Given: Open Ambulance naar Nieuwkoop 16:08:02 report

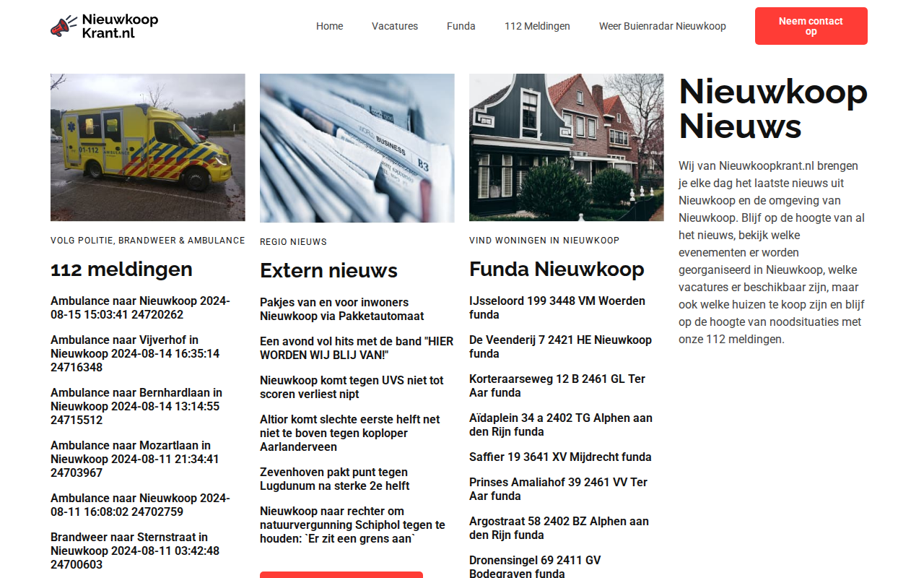Looking at the screenshot, I should click(140, 505).
